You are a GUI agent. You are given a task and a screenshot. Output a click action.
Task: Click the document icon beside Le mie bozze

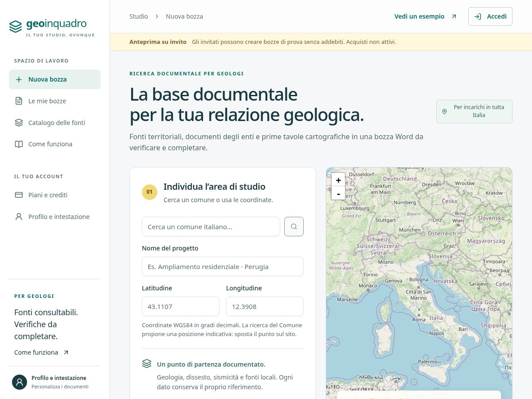click(19, 101)
